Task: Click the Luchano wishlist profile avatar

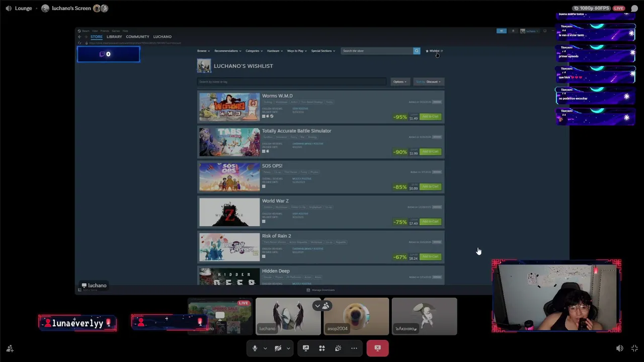Action: pos(204,66)
